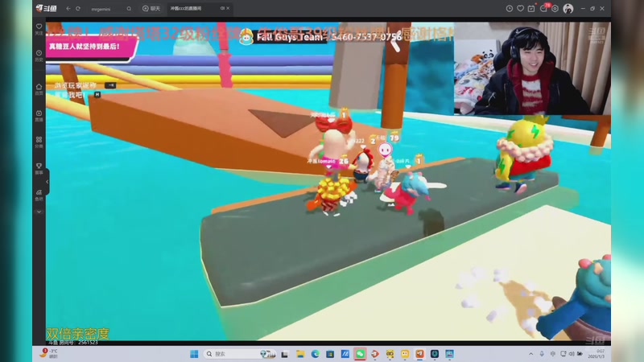The width and height of the screenshot is (644, 362).
Task: Click the magnifier search icon
Action: click(x=129, y=9)
